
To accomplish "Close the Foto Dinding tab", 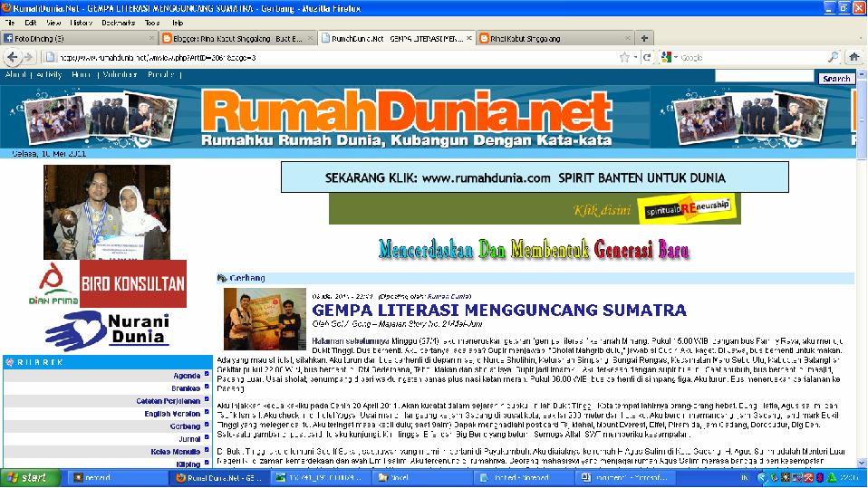I will click(151, 38).
